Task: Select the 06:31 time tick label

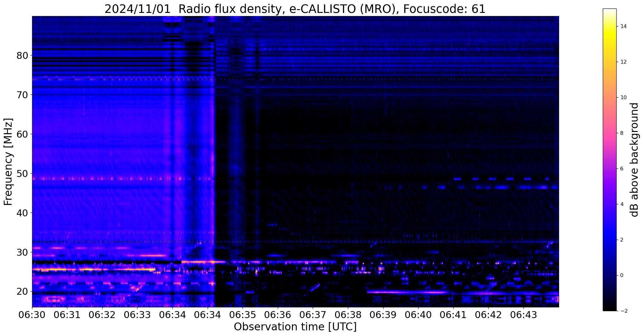Action: coord(67,315)
